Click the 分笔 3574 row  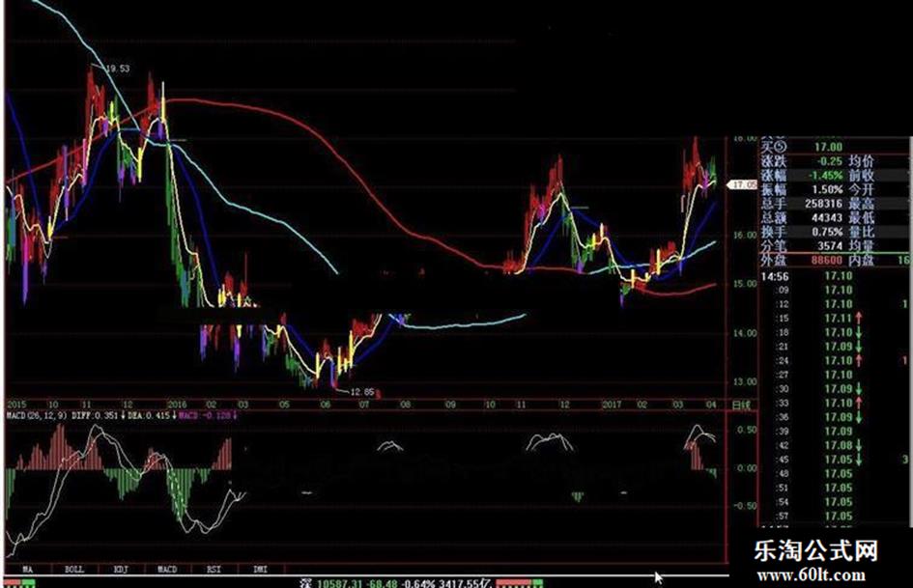point(802,245)
